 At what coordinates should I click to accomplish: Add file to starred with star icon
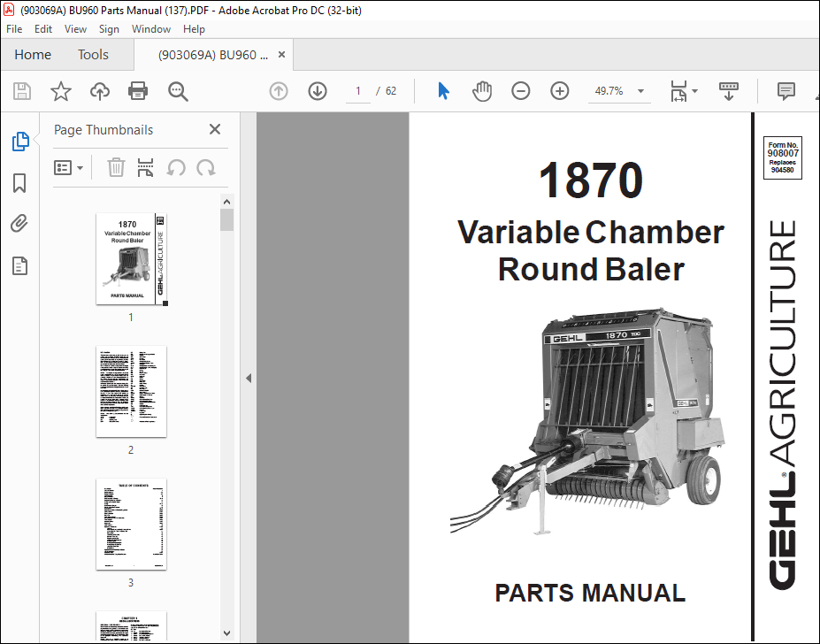pos(61,91)
